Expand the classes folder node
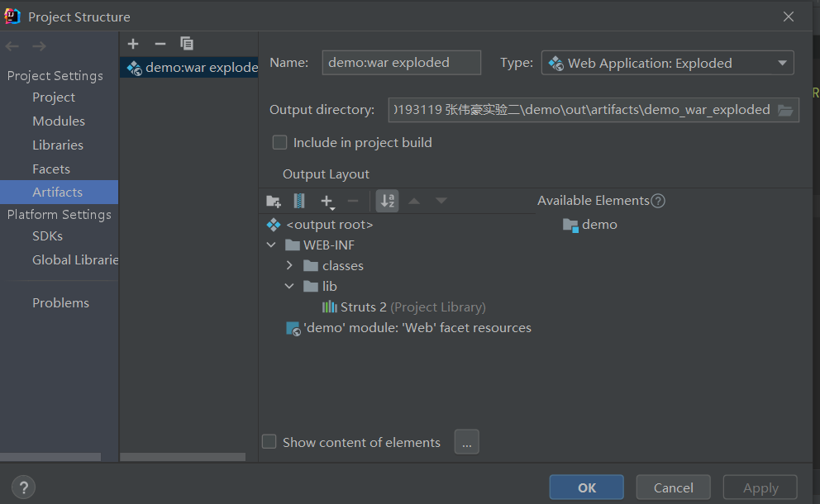The image size is (820, 504). click(289, 266)
